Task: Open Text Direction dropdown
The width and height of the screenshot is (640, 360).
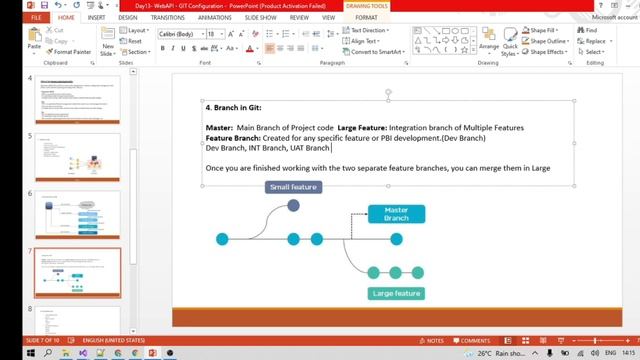Action: pos(366,30)
